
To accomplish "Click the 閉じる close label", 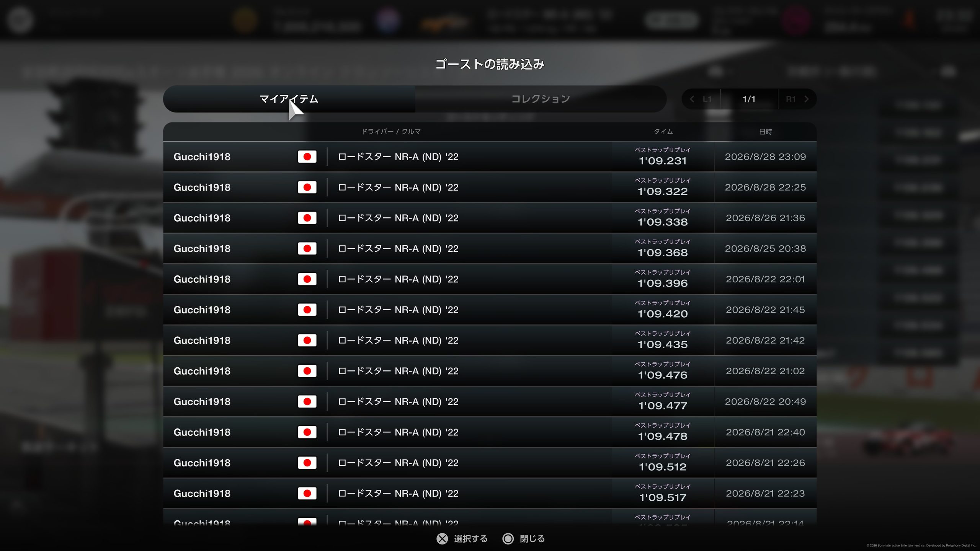I will pyautogui.click(x=532, y=539).
